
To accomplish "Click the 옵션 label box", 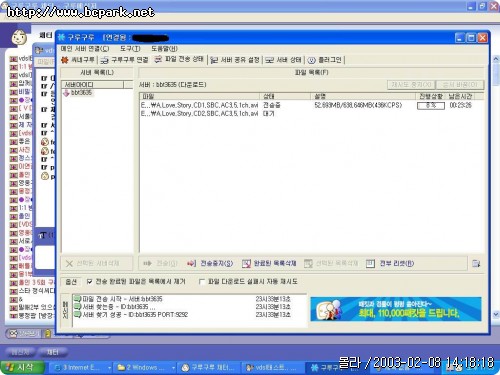I will tap(71, 282).
